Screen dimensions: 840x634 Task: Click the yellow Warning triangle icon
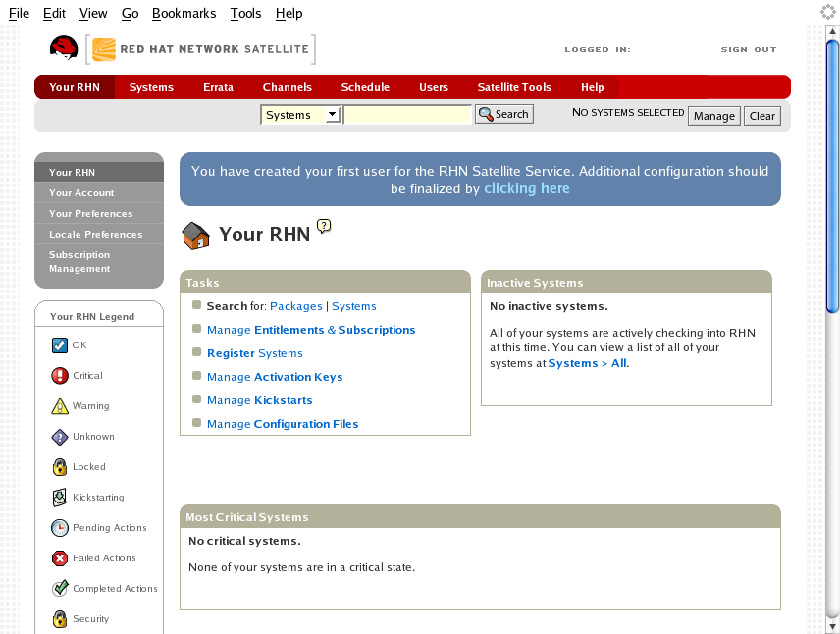point(60,406)
